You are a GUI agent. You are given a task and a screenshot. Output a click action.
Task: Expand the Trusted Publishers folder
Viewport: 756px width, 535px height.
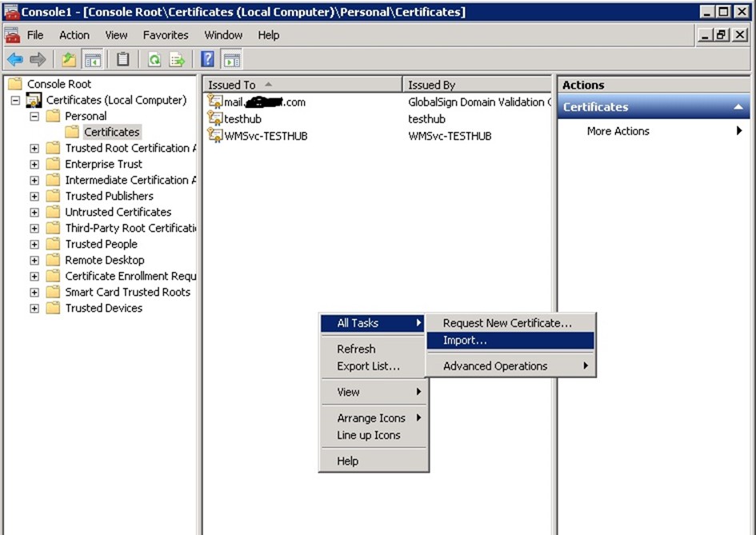(34, 196)
